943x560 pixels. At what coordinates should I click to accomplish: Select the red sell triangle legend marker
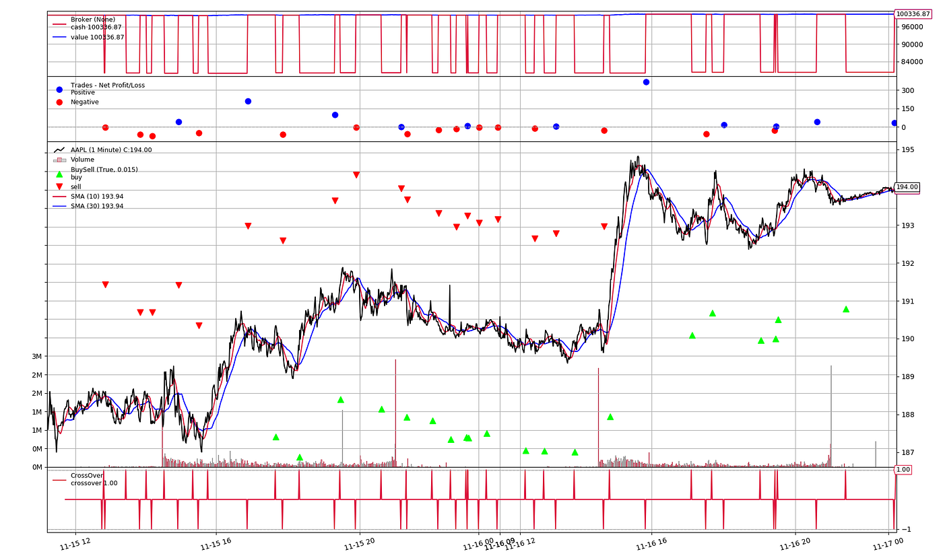pos(59,186)
